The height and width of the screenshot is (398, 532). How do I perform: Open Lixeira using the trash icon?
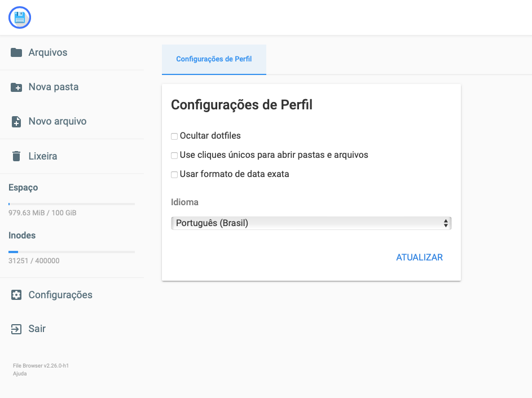pos(16,156)
